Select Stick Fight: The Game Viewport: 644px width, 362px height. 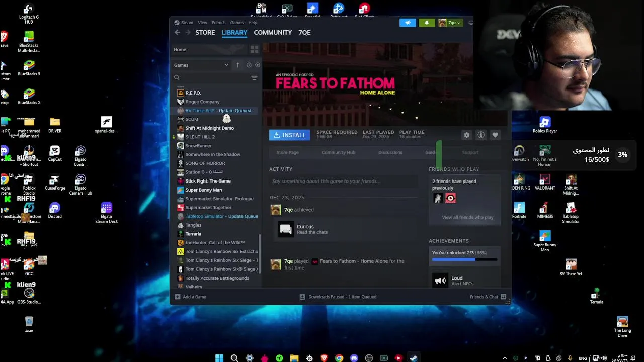click(208, 181)
